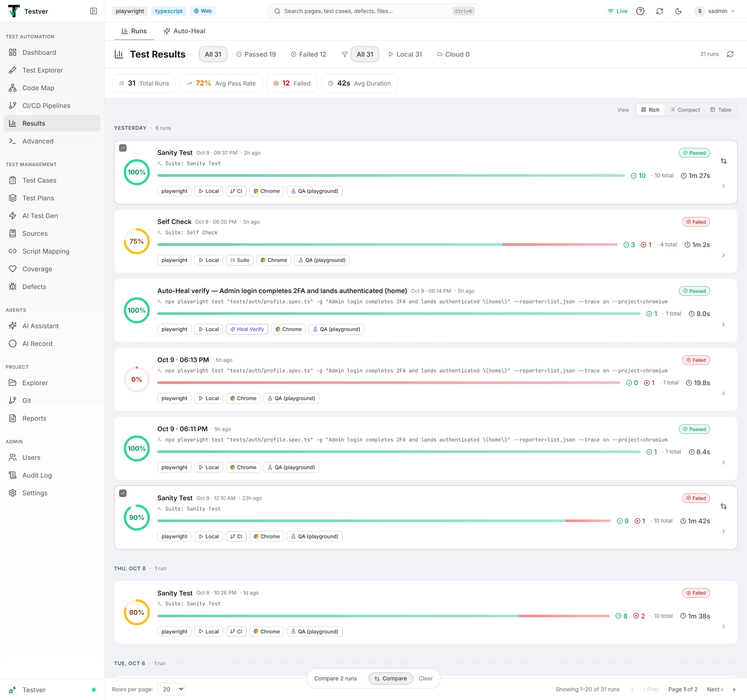Image resolution: width=747 pixels, height=700 pixels.
Task: Switch view to Compact
Action: [685, 110]
